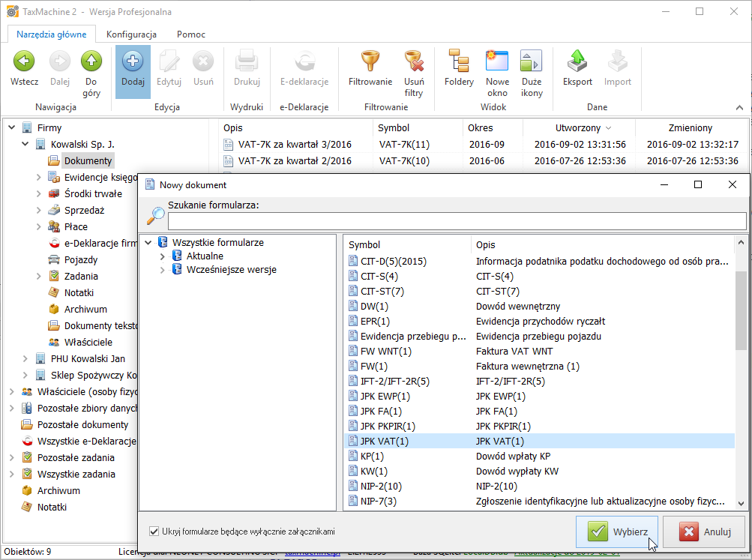Expand the Ewidencje księgowe node
This screenshot has height=560, width=752.
pyautogui.click(x=38, y=178)
